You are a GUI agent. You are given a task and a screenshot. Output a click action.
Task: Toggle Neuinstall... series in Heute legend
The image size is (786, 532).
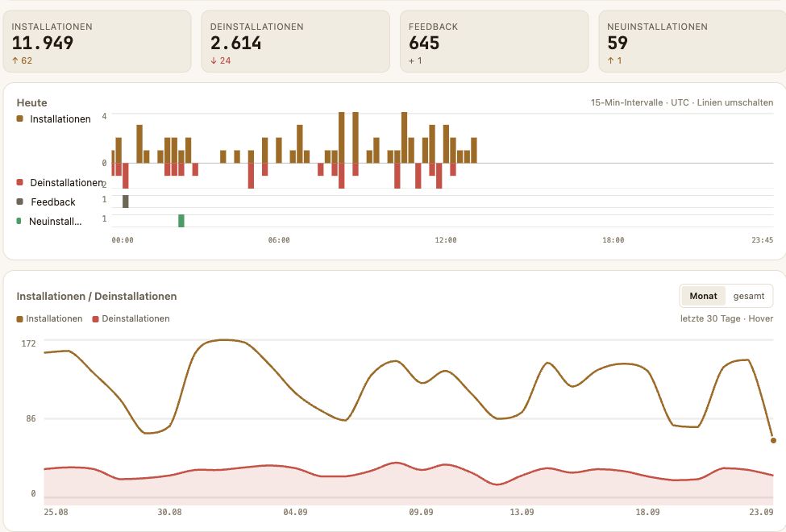[49, 221]
